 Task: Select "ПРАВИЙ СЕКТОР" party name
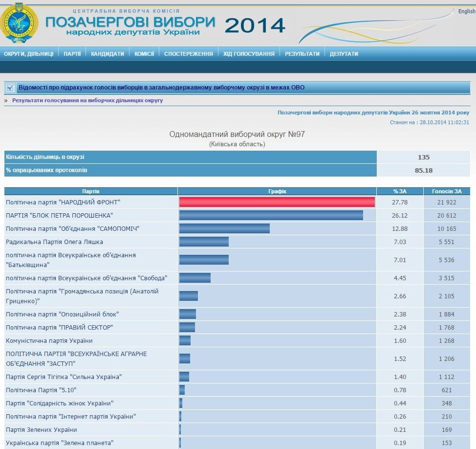(60, 328)
